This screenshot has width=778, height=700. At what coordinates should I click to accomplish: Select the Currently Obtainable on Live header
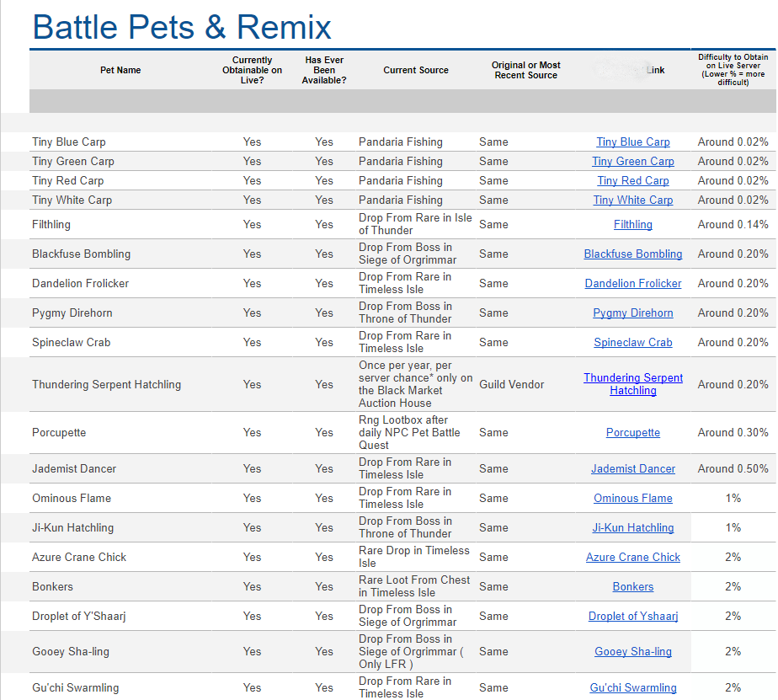tap(252, 70)
